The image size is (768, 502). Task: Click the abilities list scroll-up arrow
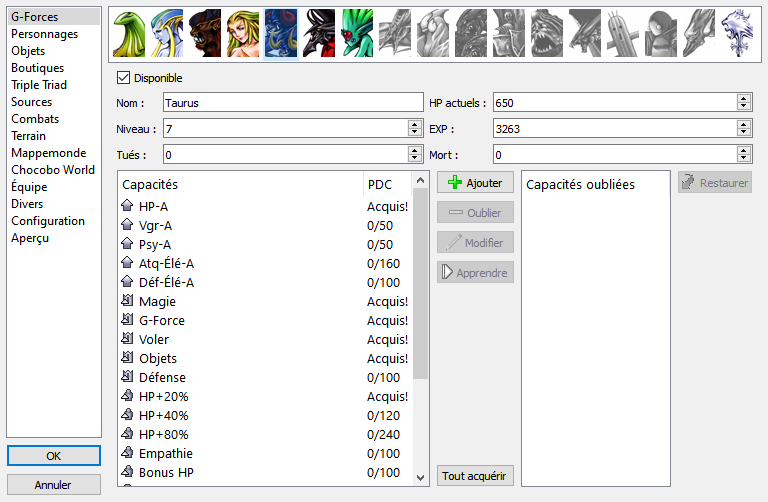(x=420, y=180)
